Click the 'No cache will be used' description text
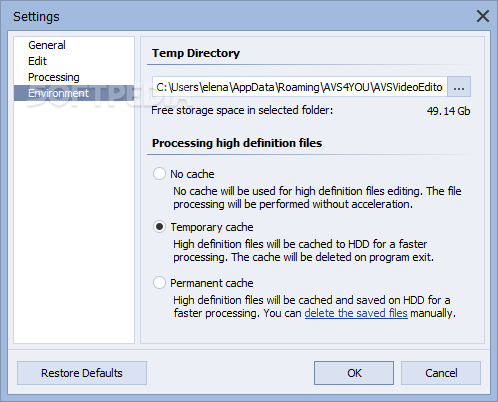The height and width of the screenshot is (402, 498). (x=317, y=197)
